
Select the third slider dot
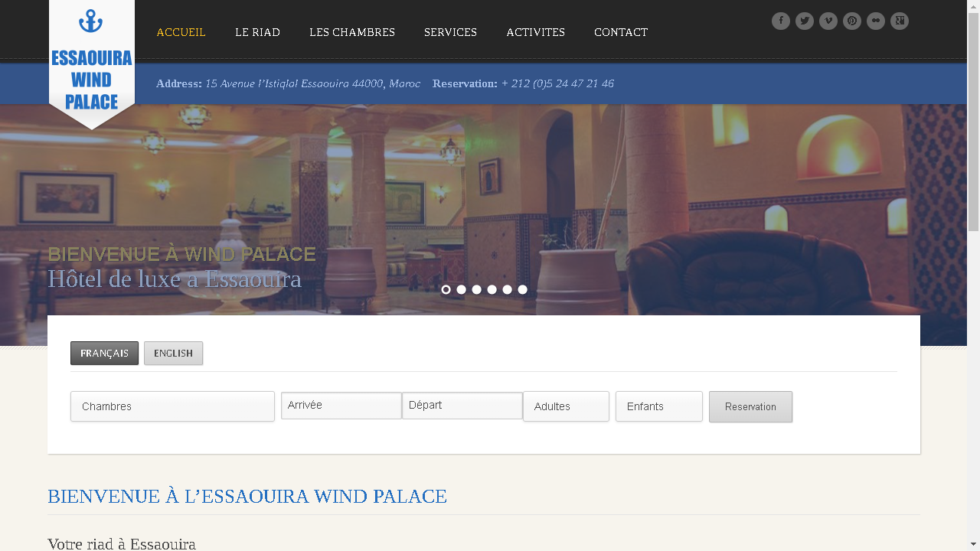[x=477, y=289]
